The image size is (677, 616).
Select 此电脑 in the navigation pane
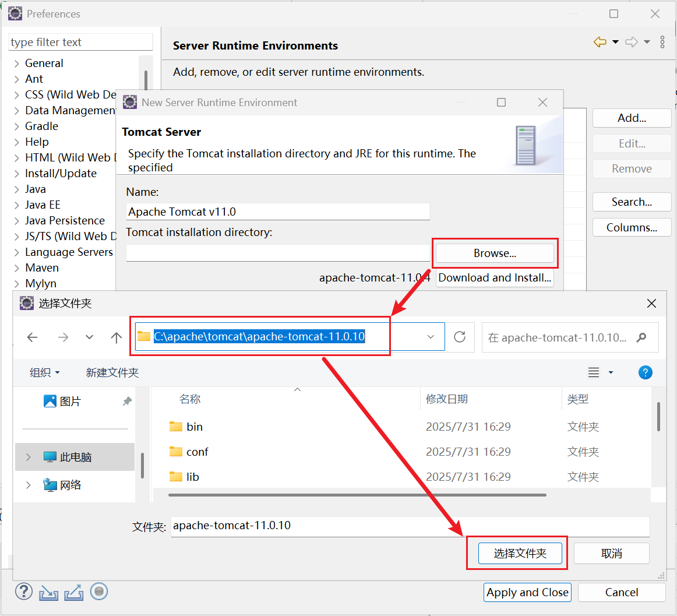coord(75,457)
